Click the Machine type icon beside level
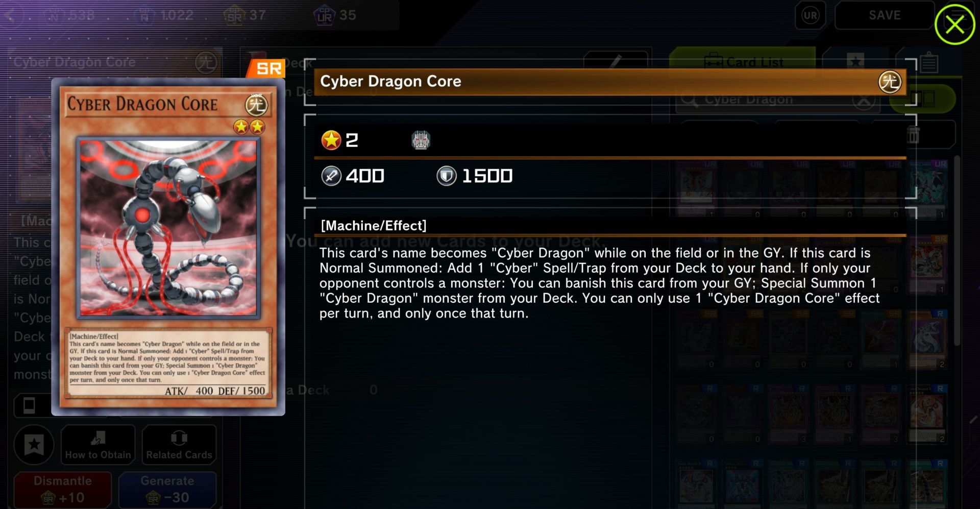The height and width of the screenshot is (509, 980). click(x=421, y=140)
